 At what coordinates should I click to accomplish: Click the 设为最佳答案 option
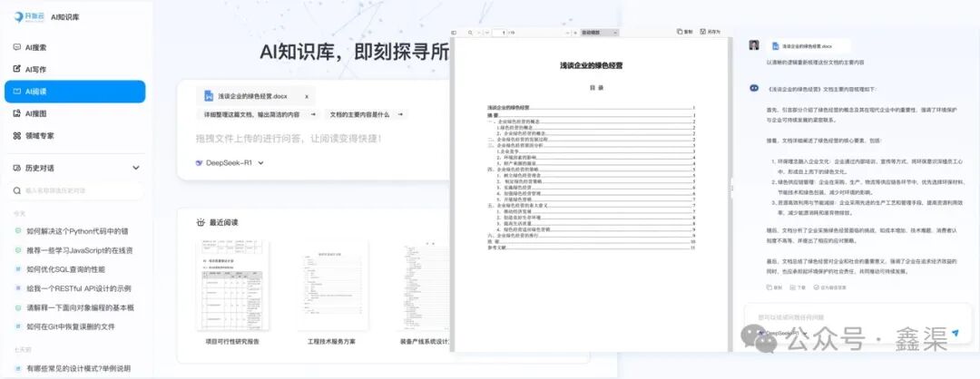tap(830, 287)
